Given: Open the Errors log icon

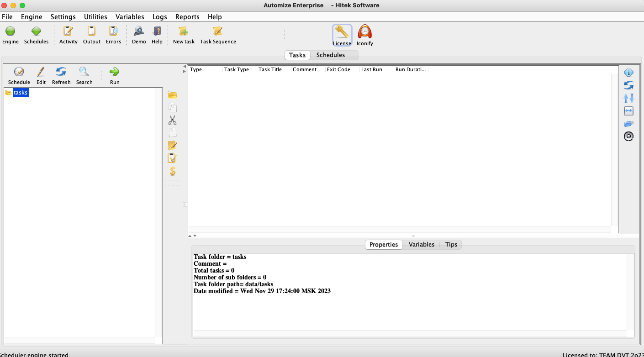Looking at the screenshot, I should coord(113,31).
